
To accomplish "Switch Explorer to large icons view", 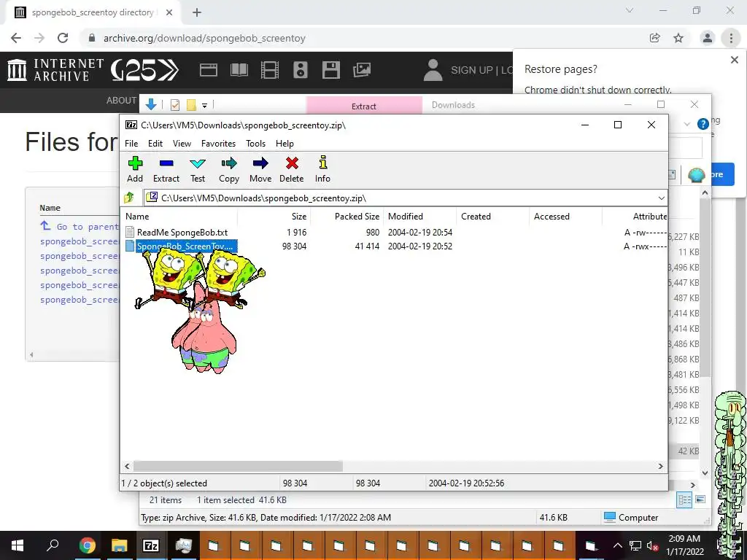I will tap(700, 499).
